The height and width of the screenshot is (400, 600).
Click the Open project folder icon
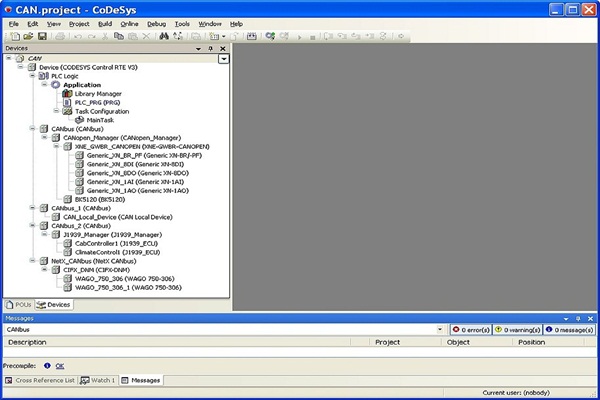pyautogui.click(x=27, y=36)
